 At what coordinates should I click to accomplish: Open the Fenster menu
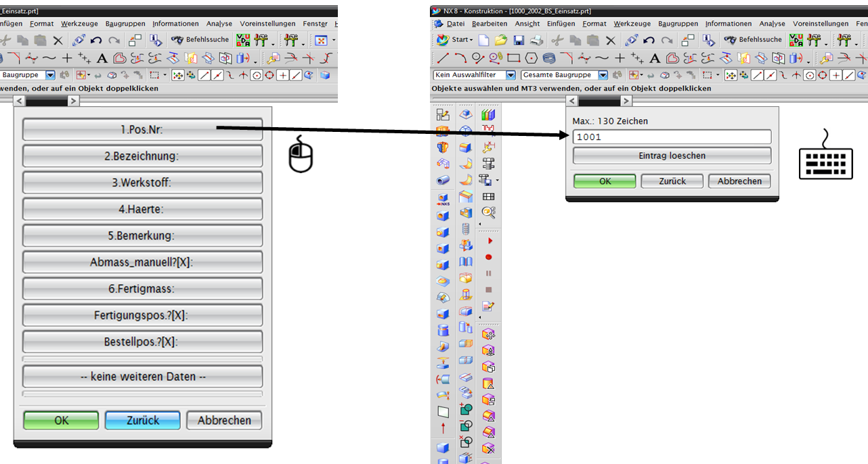315,24
